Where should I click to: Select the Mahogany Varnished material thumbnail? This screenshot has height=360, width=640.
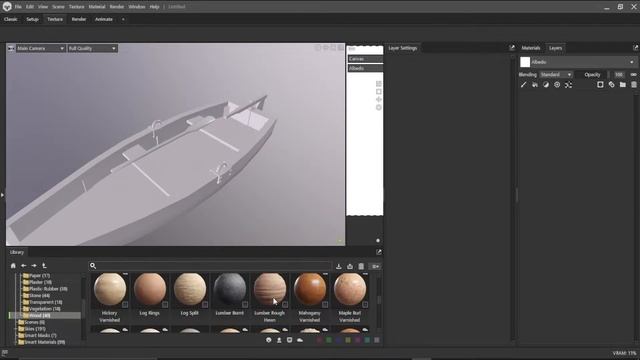310,289
